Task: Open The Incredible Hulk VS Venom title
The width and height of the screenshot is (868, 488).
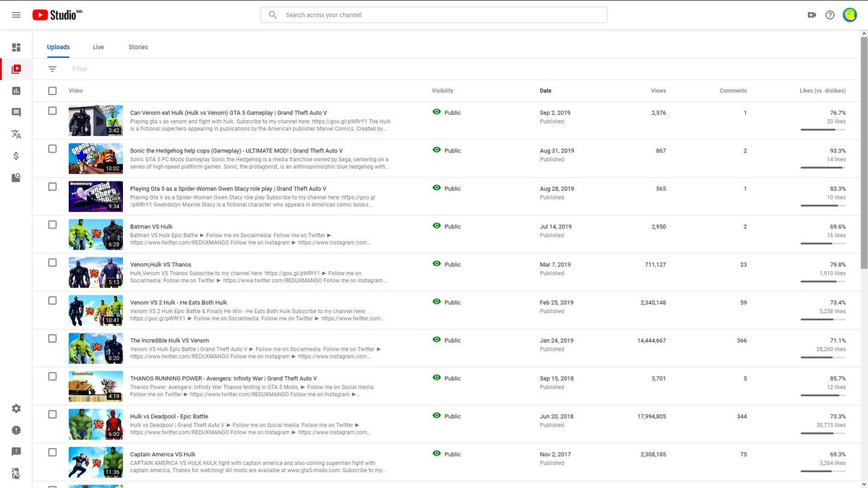Action: click(x=169, y=341)
